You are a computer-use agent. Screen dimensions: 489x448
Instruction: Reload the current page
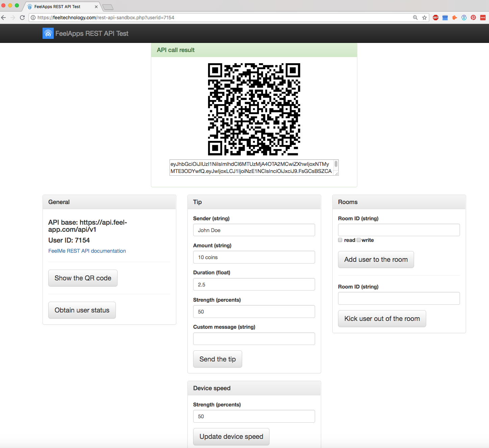click(22, 18)
